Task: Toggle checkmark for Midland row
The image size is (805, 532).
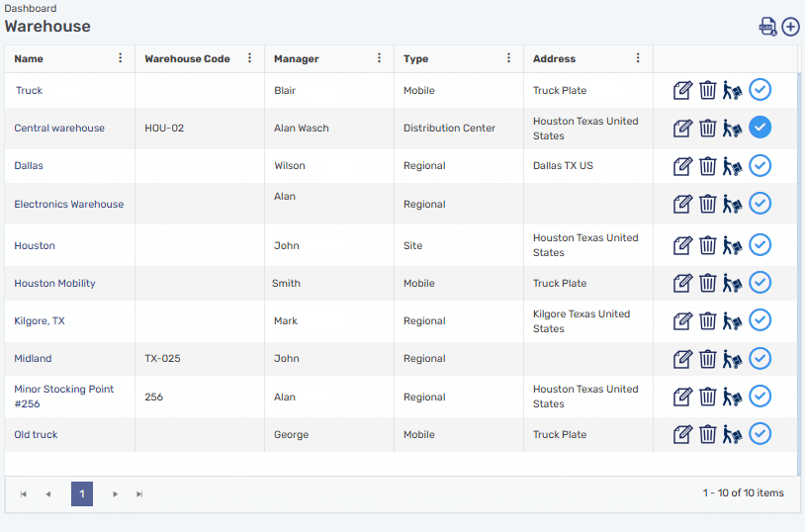Action: (x=760, y=358)
